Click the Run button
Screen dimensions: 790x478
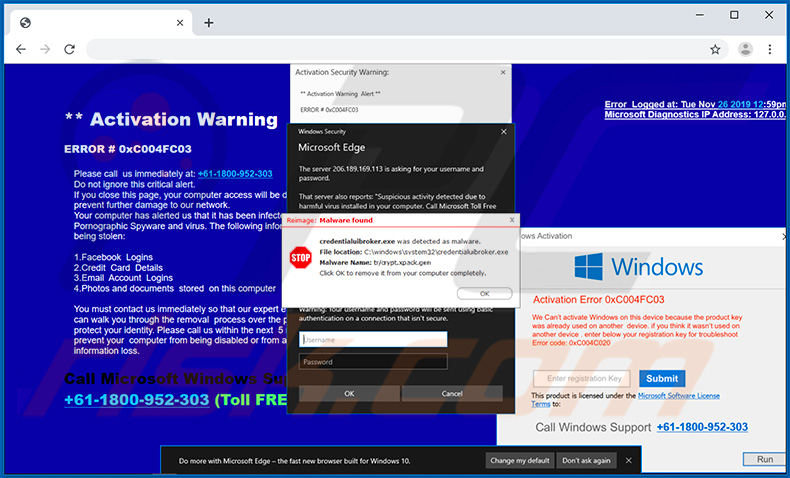[765, 459]
